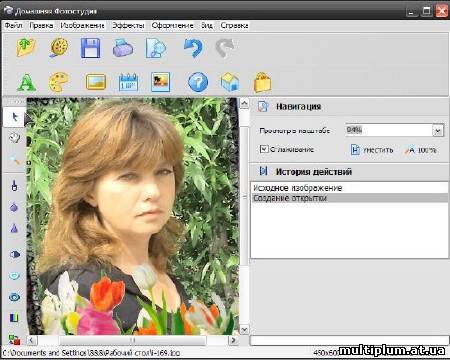Image resolution: width=450 pixels, height=360 pixels.
Task: Print the photo using the printer icon
Action: (123, 48)
